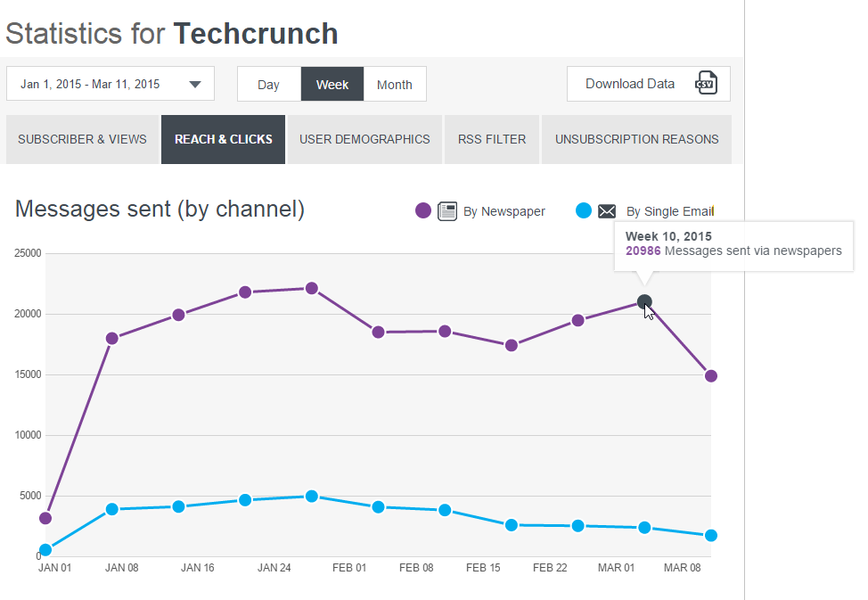
Task: Open Subscriber & Views tab
Action: tap(83, 139)
